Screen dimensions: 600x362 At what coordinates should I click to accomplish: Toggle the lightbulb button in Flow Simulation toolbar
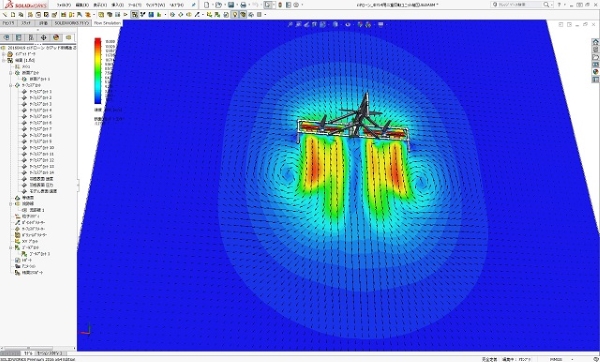tap(235, 15)
